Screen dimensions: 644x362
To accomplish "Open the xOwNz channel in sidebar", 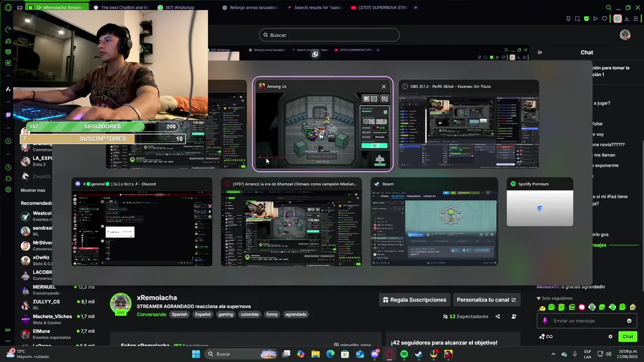I will click(38, 260).
